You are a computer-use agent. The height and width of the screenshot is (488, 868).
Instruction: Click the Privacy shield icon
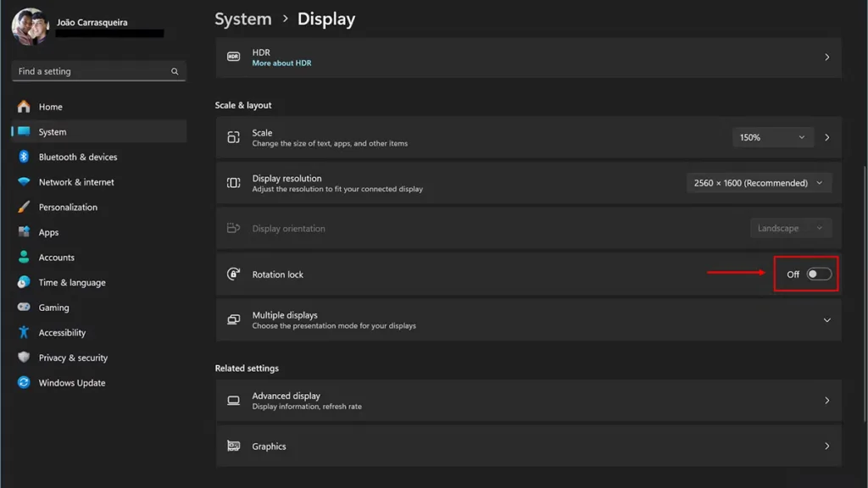coord(23,358)
